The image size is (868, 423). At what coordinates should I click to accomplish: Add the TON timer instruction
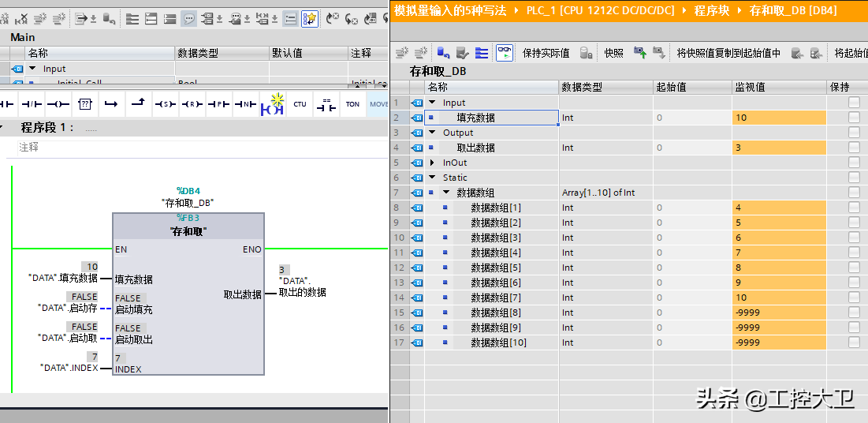coord(352,103)
